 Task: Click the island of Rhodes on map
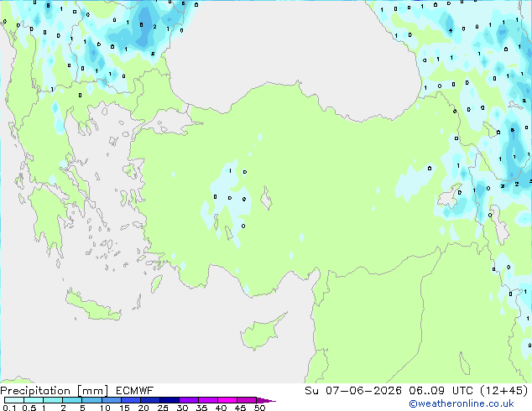coord(156,284)
